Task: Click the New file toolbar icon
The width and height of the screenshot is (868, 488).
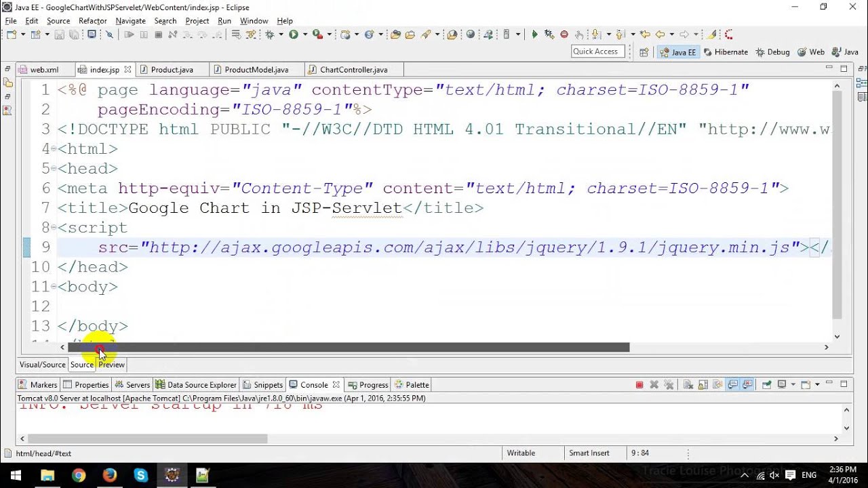Action: pos(12,35)
